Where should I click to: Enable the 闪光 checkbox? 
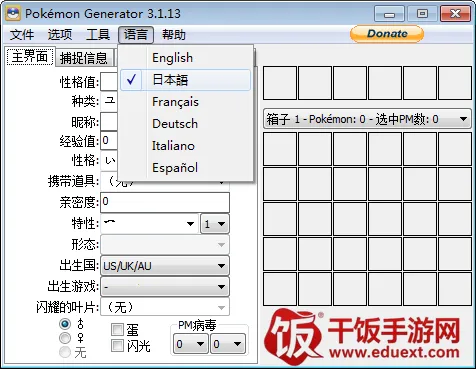117,345
